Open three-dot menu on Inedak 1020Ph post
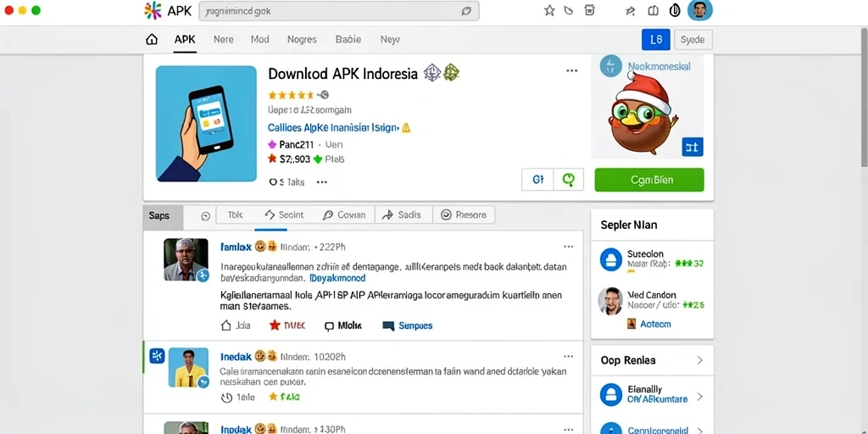 (x=569, y=356)
